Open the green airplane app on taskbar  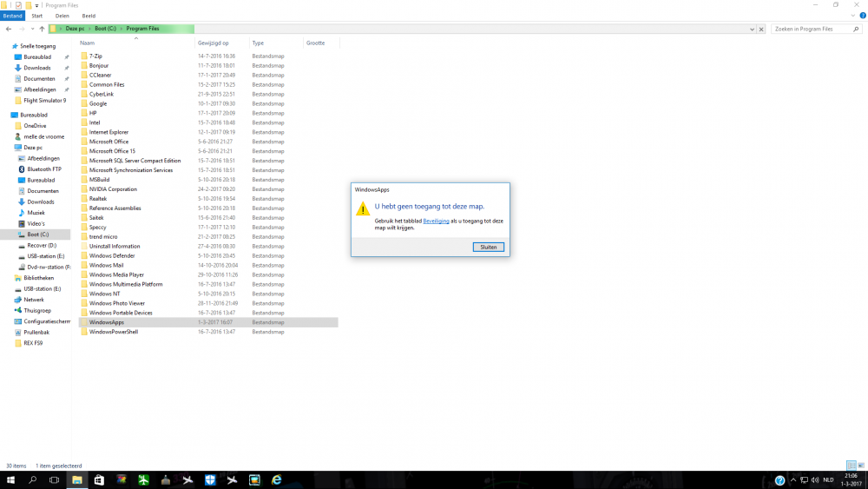click(143, 480)
